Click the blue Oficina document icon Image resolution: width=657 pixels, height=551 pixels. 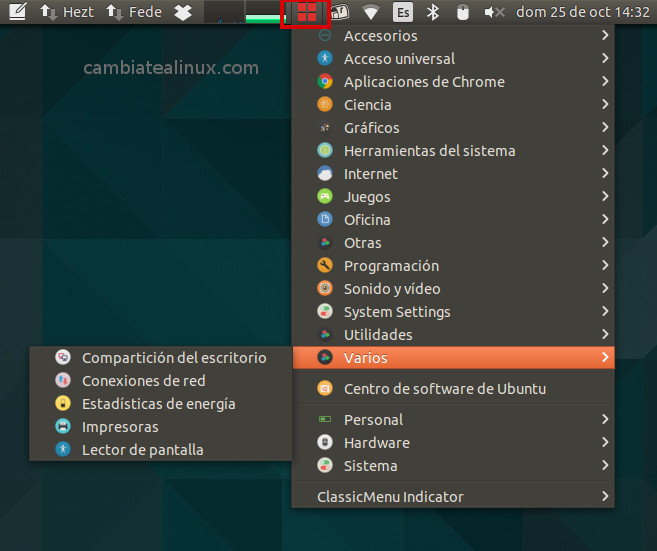325,220
